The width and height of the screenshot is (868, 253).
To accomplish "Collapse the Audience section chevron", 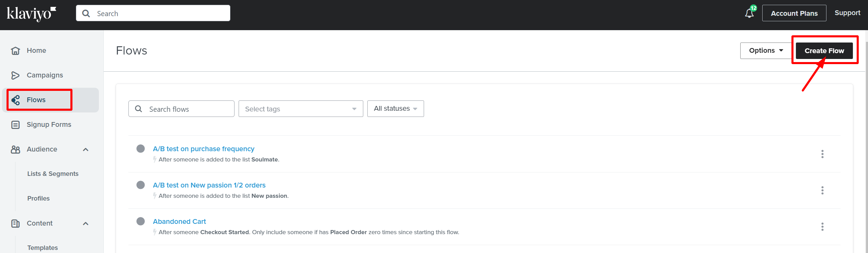I will click(86, 149).
